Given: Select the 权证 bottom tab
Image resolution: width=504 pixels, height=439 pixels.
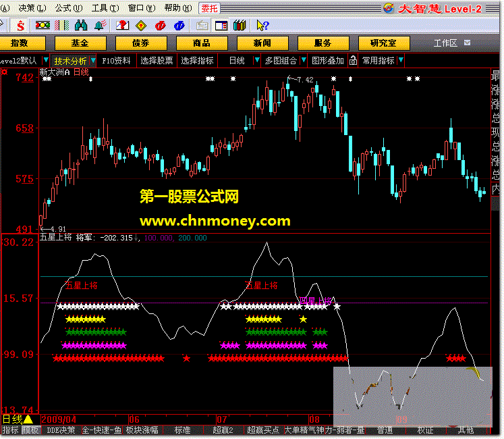Looking at the screenshot, I should (x=425, y=430).
